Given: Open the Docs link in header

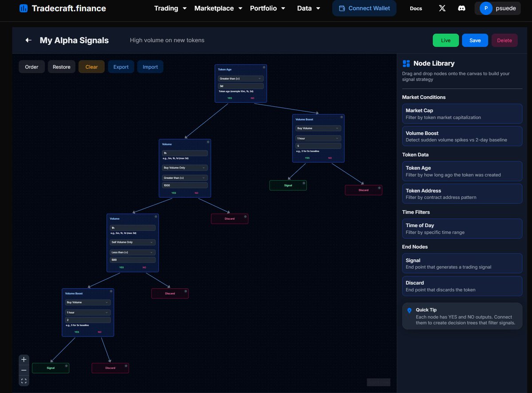Looking at the screenshot, I should [x=416, y=8].
